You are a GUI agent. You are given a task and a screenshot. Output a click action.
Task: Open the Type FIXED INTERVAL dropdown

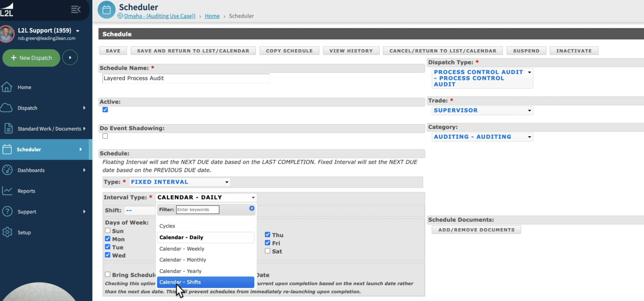(180, 182)
